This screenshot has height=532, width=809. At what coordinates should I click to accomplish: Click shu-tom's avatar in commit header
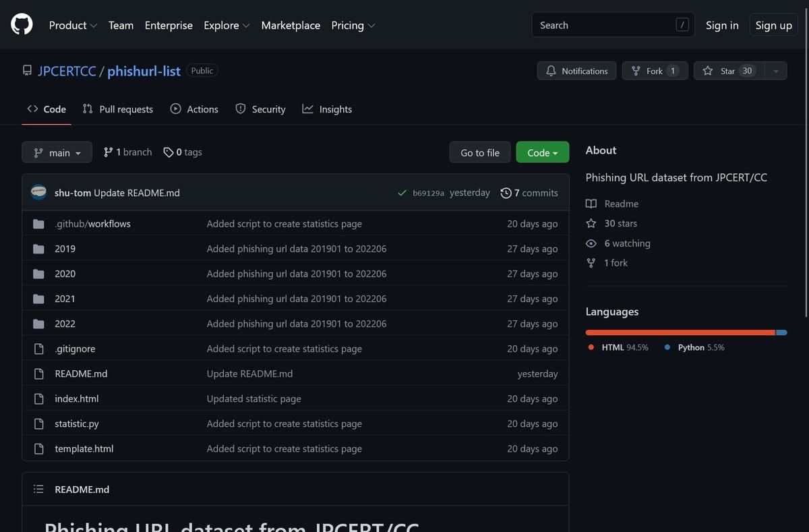tap(38, 192)
